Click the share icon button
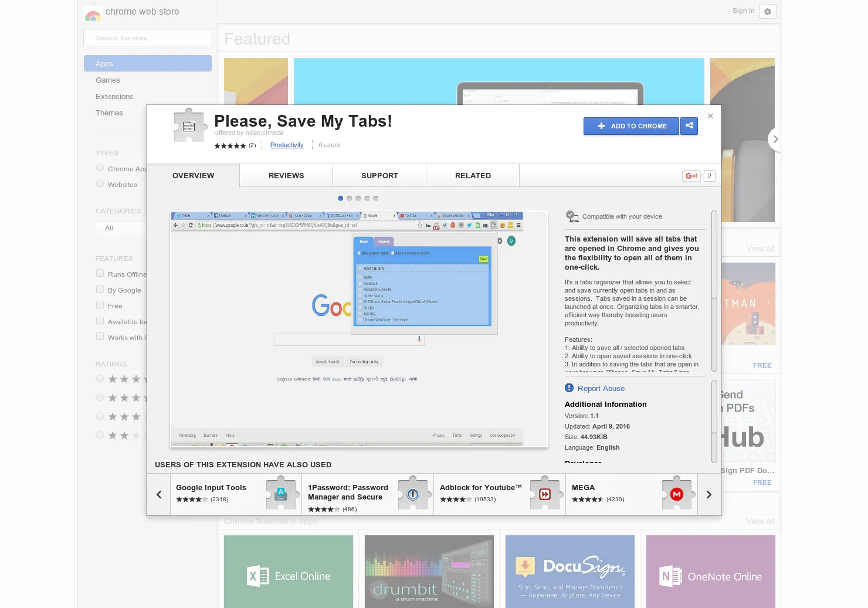The image size is (868, 608). [689, 125]
